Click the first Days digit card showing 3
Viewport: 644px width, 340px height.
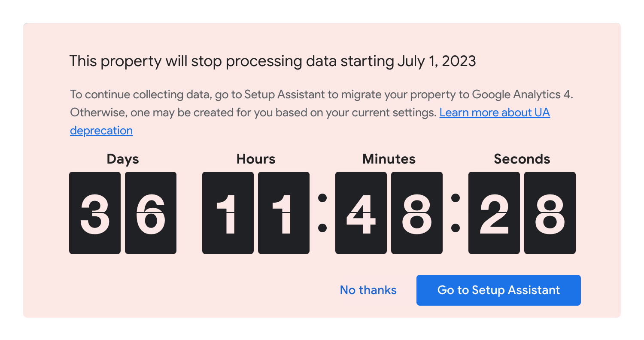click(95, 213)
